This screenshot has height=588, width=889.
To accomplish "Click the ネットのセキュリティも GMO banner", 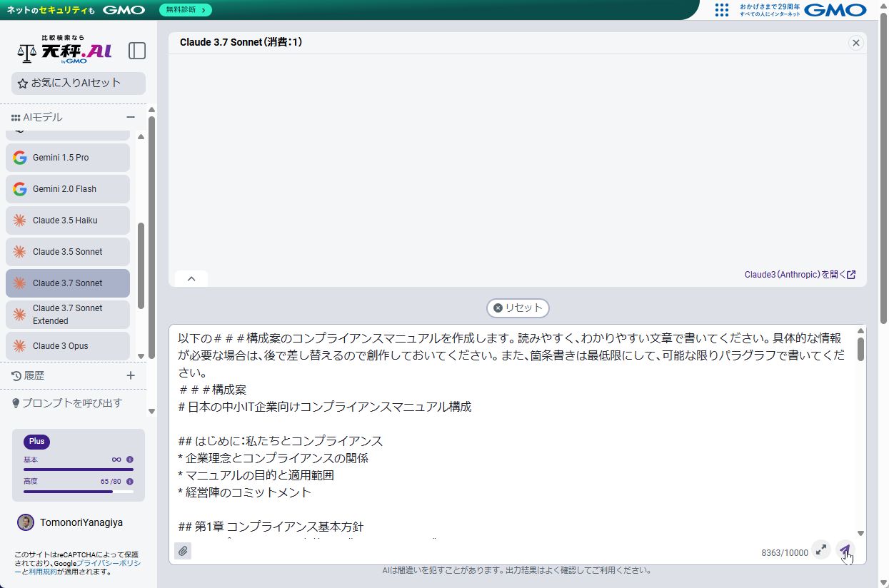I will tap(76, 10).
